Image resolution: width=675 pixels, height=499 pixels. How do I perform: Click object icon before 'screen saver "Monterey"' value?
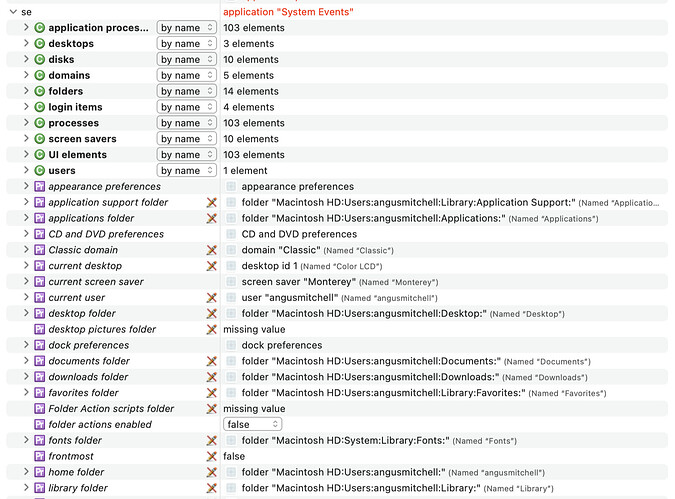[231, 282]
